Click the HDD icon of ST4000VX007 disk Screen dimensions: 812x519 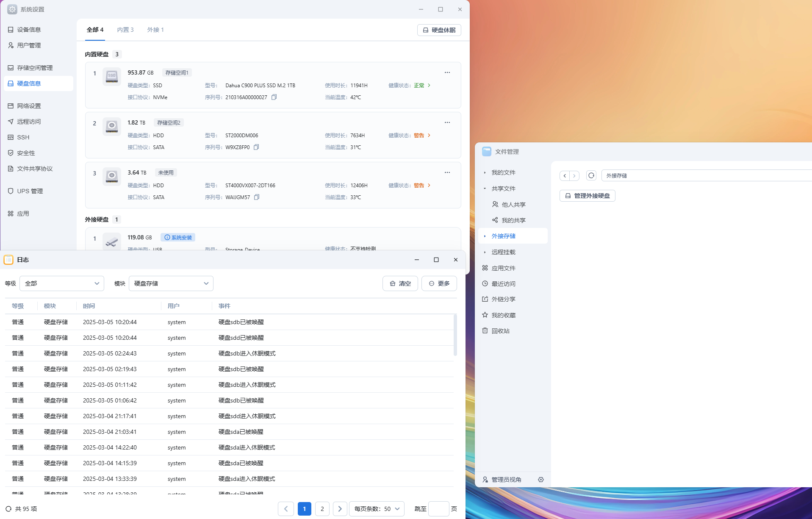tap(112, 177)
